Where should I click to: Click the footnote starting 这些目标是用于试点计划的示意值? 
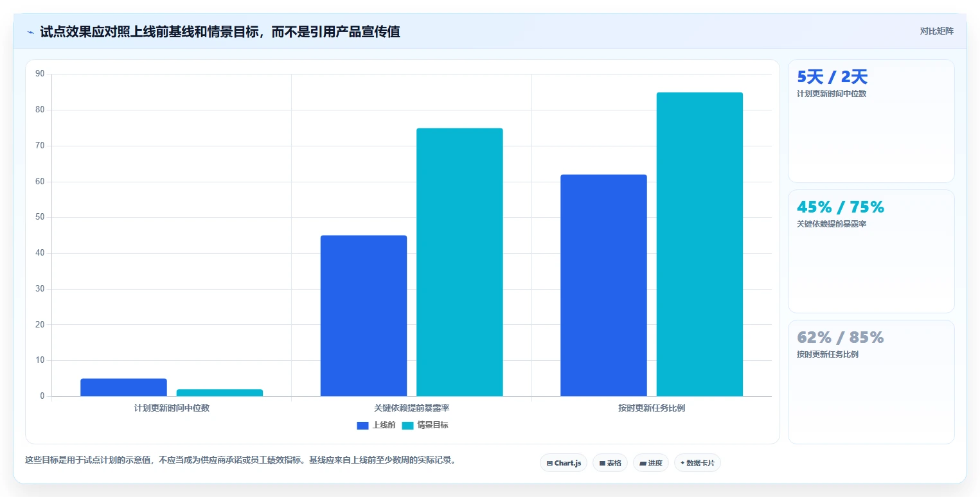(x=240, y=460)
